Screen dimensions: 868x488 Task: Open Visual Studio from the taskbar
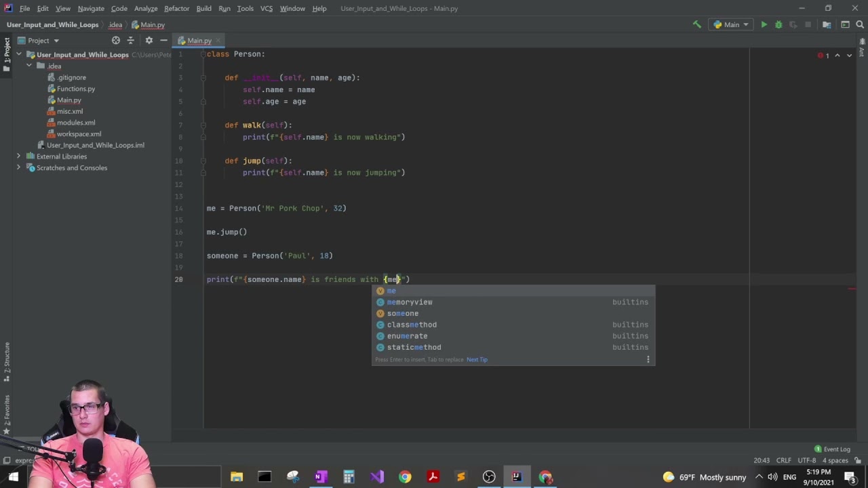[377, 477]
